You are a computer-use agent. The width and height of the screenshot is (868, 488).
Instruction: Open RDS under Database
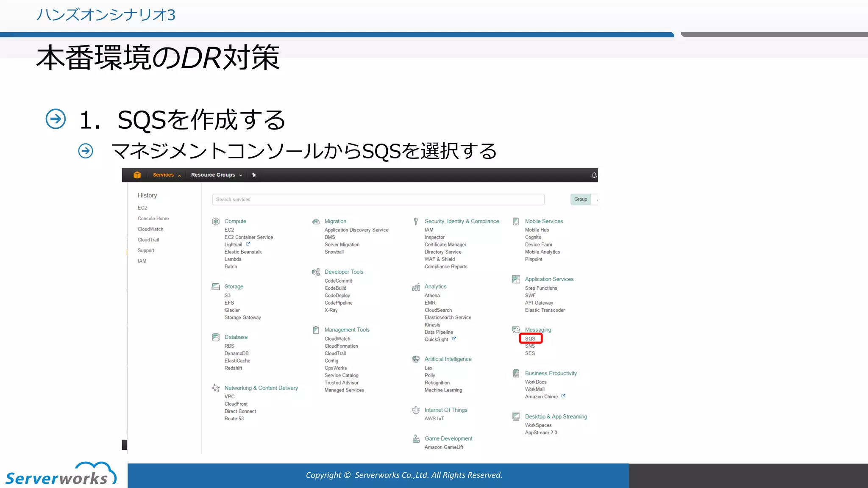click(x=229, y=346)
